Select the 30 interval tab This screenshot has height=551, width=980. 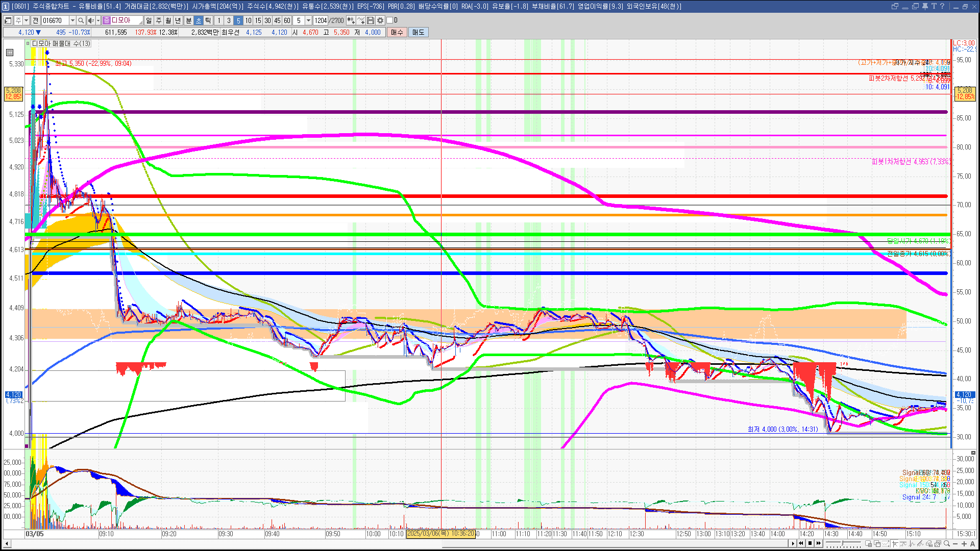[x=267, y=20]
